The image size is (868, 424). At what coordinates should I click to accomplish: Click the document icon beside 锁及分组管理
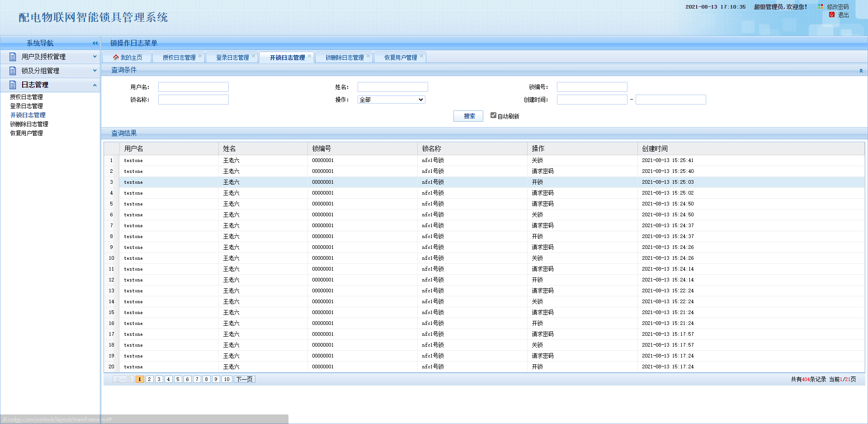(13, 71)
